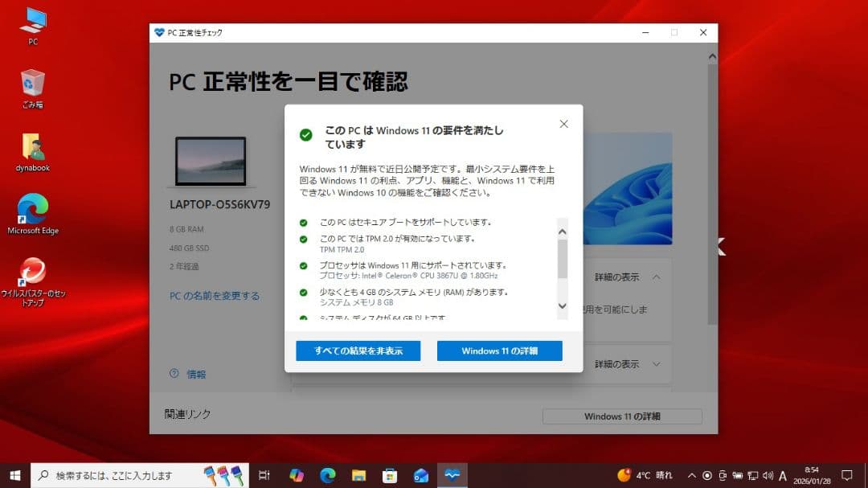Open Windows 11 の詳細 from the dialog

(498, 351)
